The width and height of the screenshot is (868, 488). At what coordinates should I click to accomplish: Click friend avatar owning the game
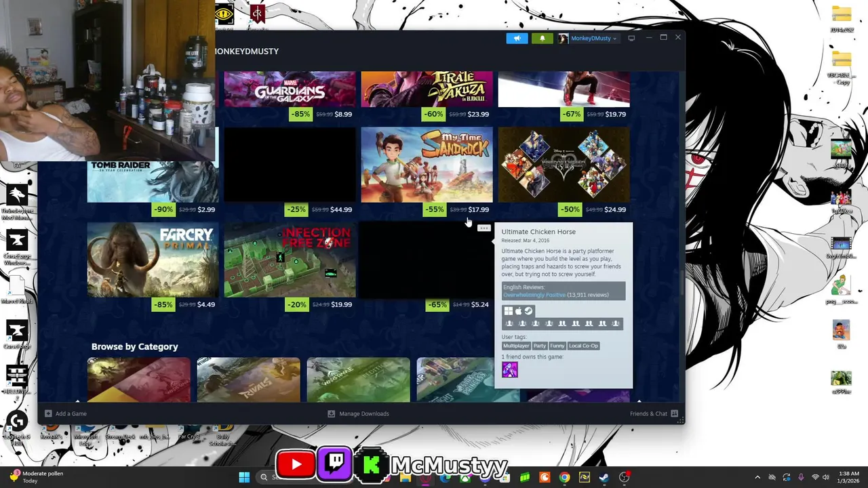click(510, 369)
